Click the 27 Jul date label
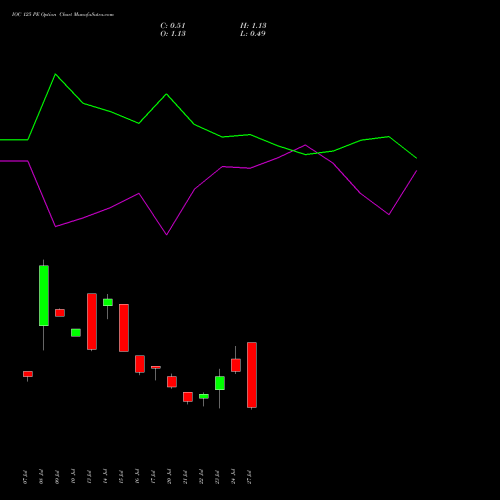This screenshot has width=500, height=500. click(x=249, y=477)
